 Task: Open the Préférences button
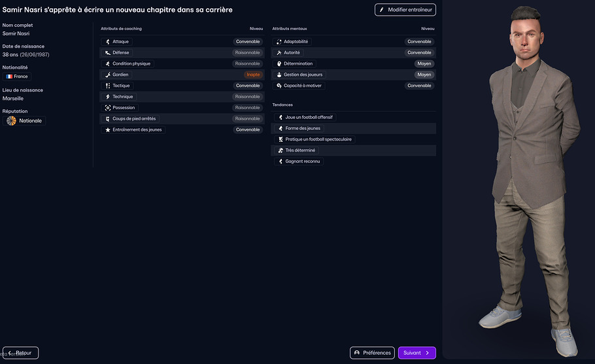click(x=372, y=353)
